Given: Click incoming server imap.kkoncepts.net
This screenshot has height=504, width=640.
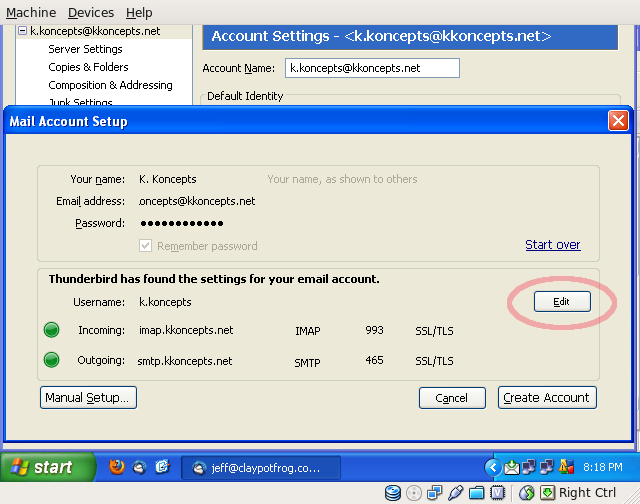Looking at the screenshot, I should [186, 330].
